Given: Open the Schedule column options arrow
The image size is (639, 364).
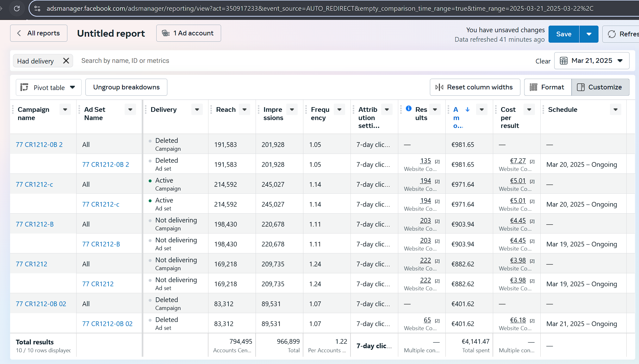Looking at the screenshot, I should tap(615, 110).
